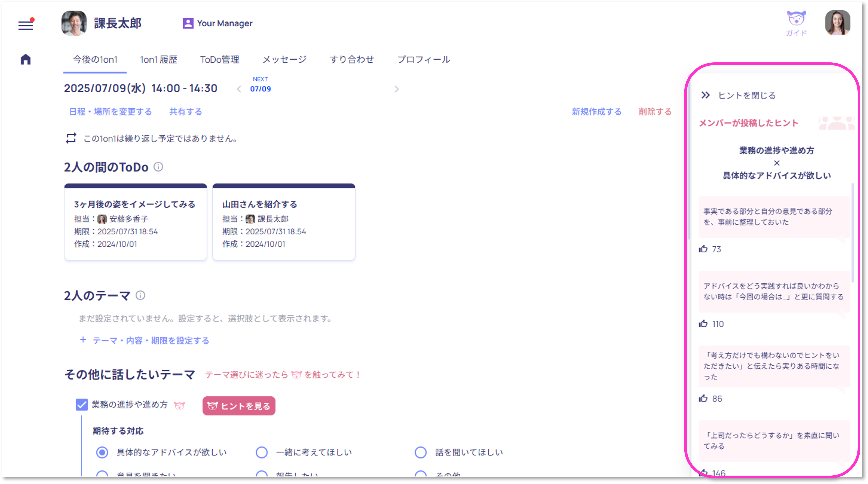868x484 pixels.
Task: Click the 課長太郎 name in header
Action: click(118, 23)
